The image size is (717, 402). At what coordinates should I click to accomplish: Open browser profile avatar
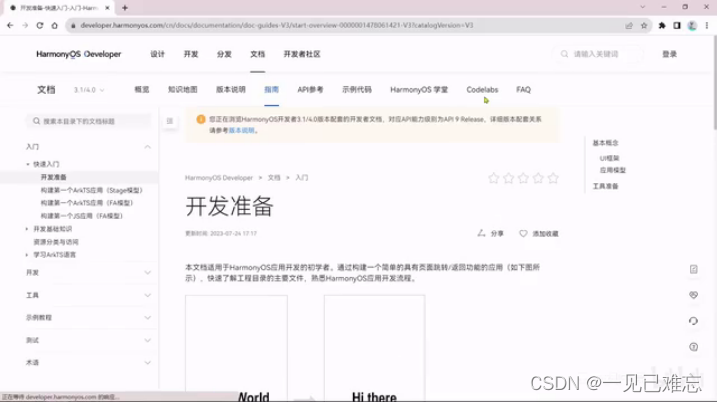coord(692,26)
